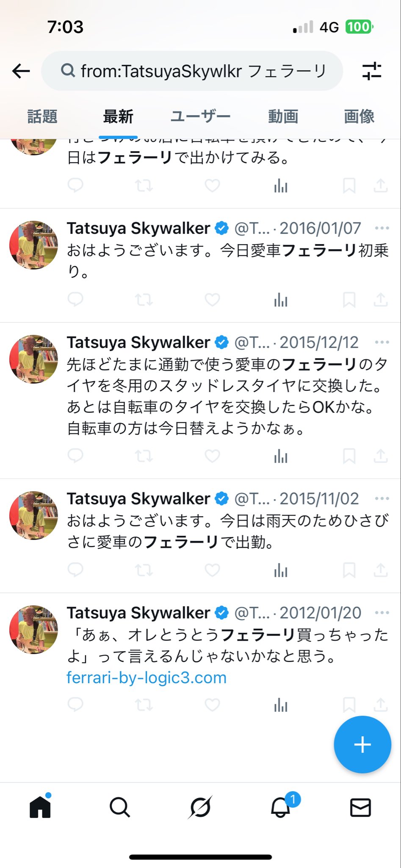This screenshot has height=868, width=401.
Task: View analytics of the 2015/11/02 tweet
Action: (280, 571)
